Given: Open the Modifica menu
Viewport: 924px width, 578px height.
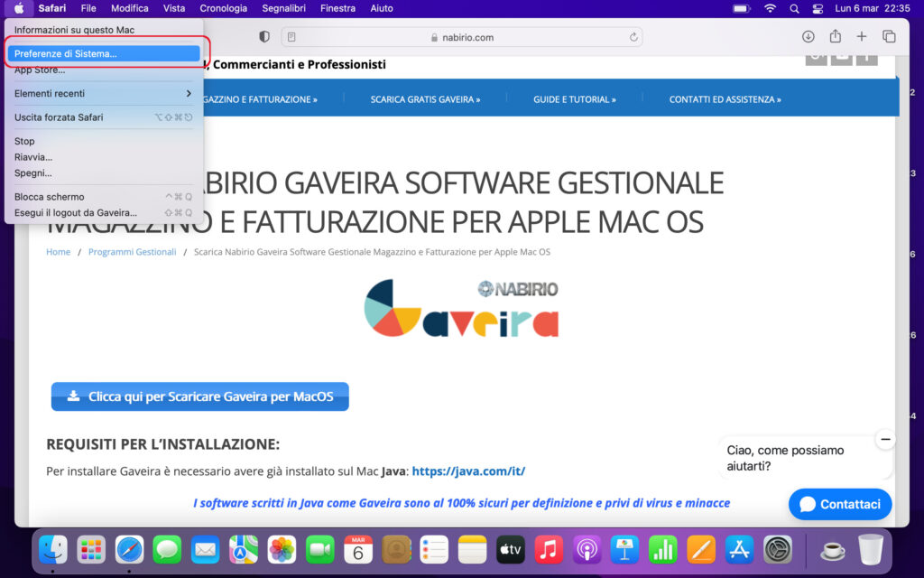Looking at the screenshot, I should click(130, 8).
